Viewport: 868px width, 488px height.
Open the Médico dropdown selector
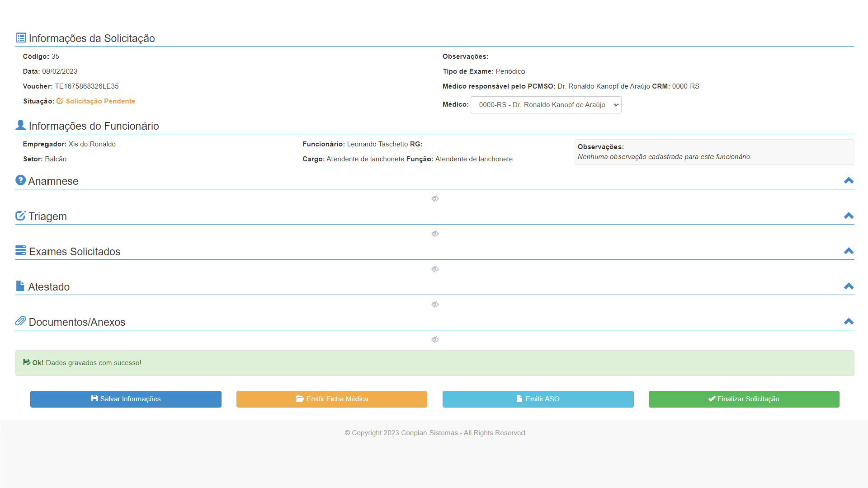pyautogui.click(x=546, y=105)
